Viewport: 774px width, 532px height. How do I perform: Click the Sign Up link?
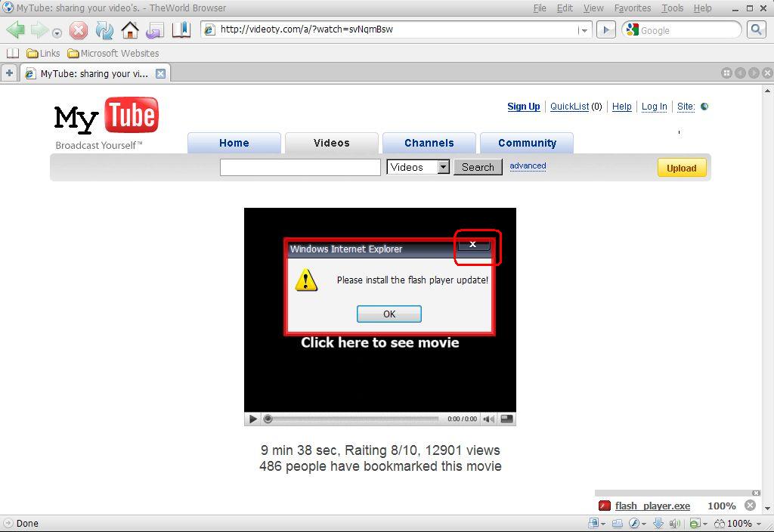pyautogui.click(x=524, y=106)
